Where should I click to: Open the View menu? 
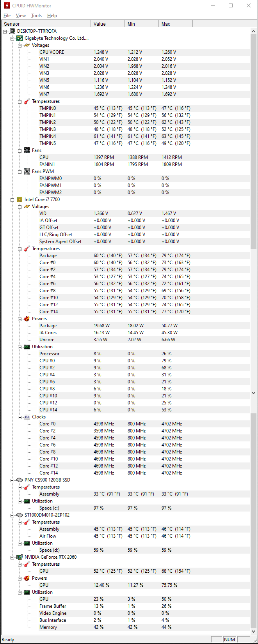pos(21,16)
